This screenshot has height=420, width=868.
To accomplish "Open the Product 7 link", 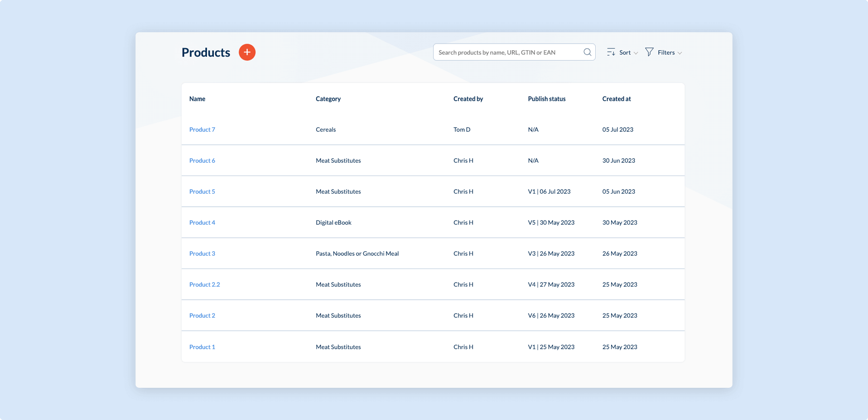I will pos(202,130).
